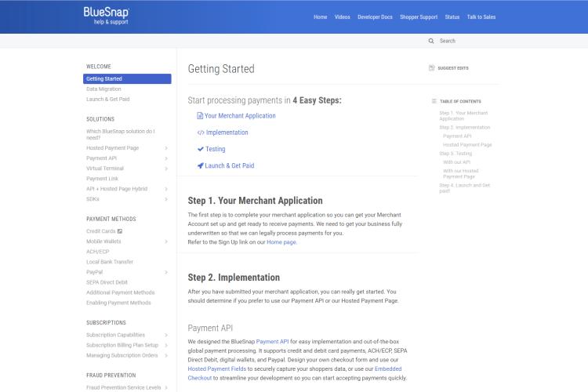Jump to Step 1 in table of contents

[x=463, y=115]
